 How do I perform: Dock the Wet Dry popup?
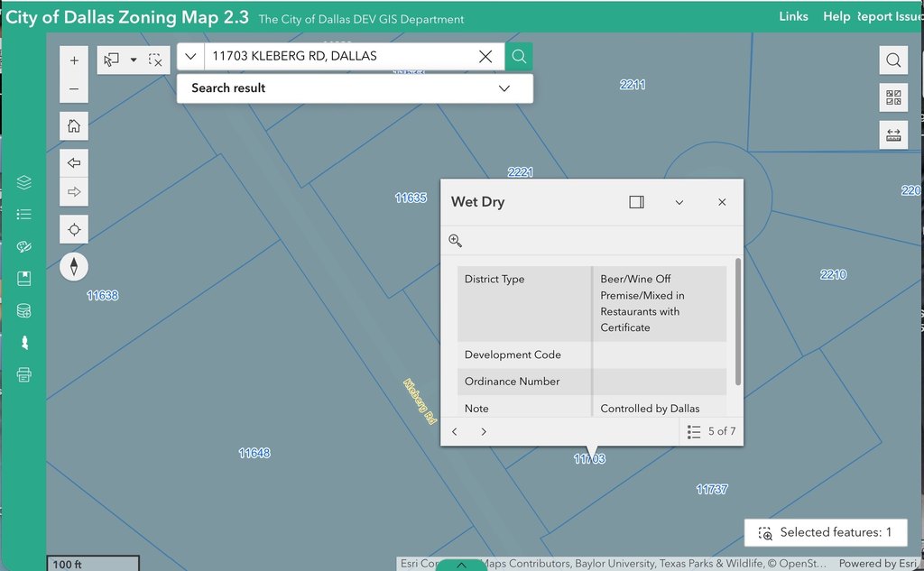[x=636, y=202]
